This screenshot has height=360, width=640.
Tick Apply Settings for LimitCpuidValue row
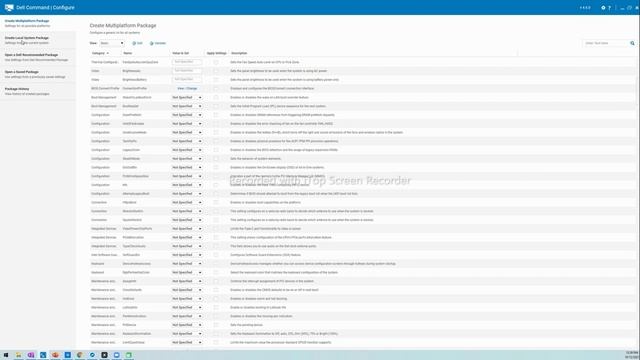tap(216, 342)
